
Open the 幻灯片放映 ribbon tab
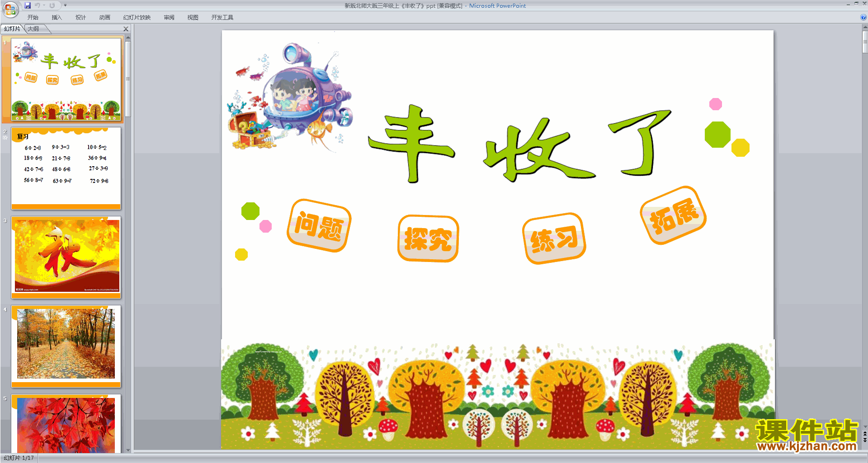pyautogui.click(x=137, y=18)
